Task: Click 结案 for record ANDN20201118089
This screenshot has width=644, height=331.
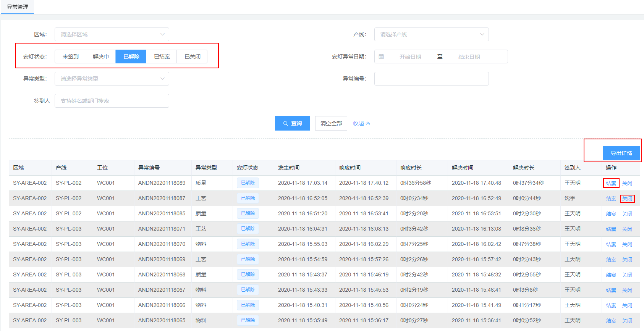Action: 611,183
